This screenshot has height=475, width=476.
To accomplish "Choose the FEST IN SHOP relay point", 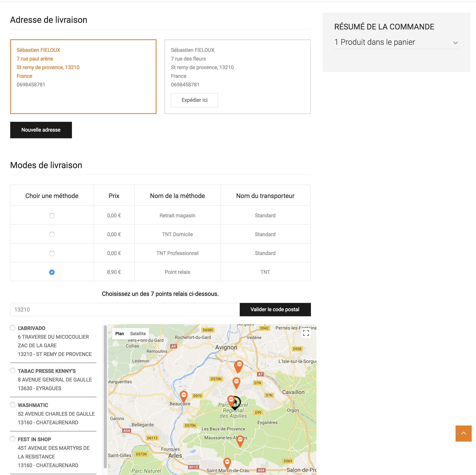I will point(13,439).
